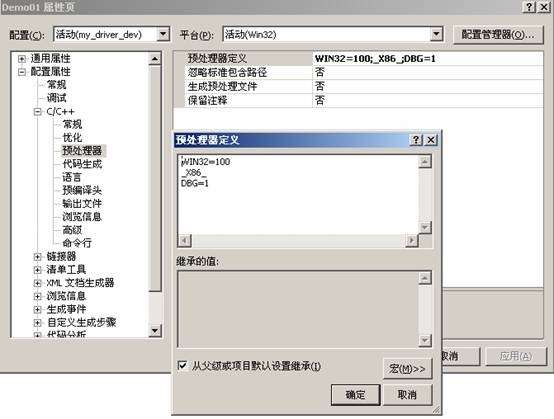Click the 宏(M)>> button
554x419 pixels.
click(x=407, y=369)
